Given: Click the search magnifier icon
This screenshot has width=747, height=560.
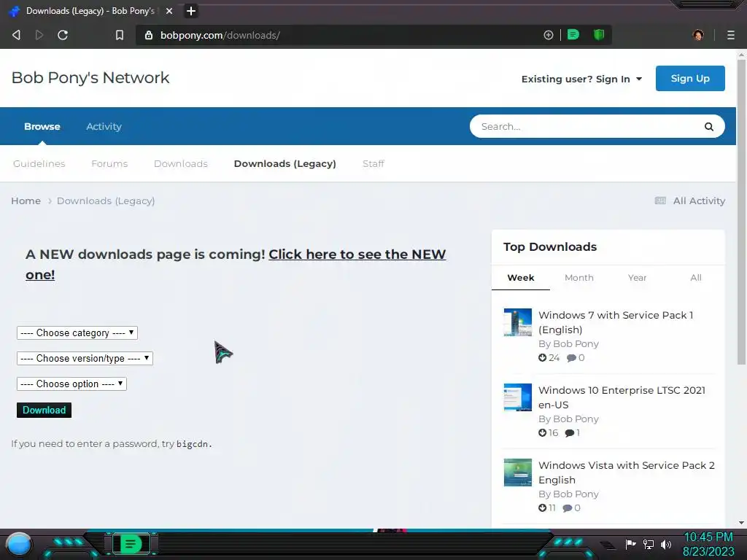Looking at the screenshot, I should [x=709, y=127].
